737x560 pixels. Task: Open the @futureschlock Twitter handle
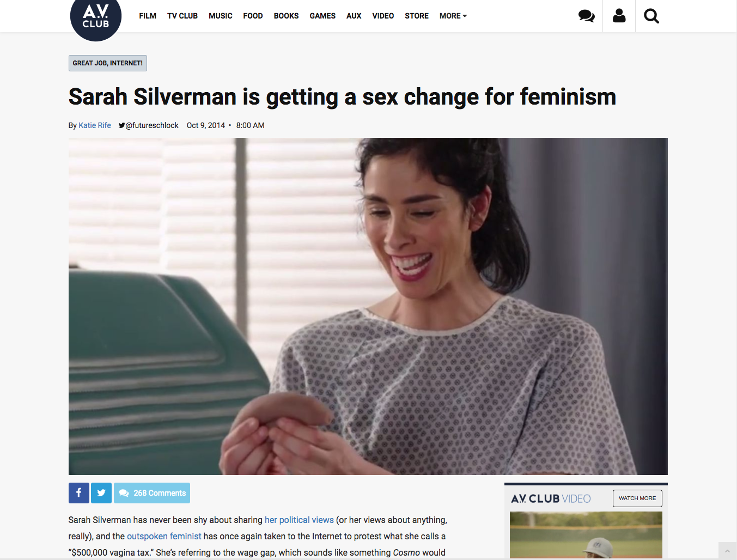point(149,125)
